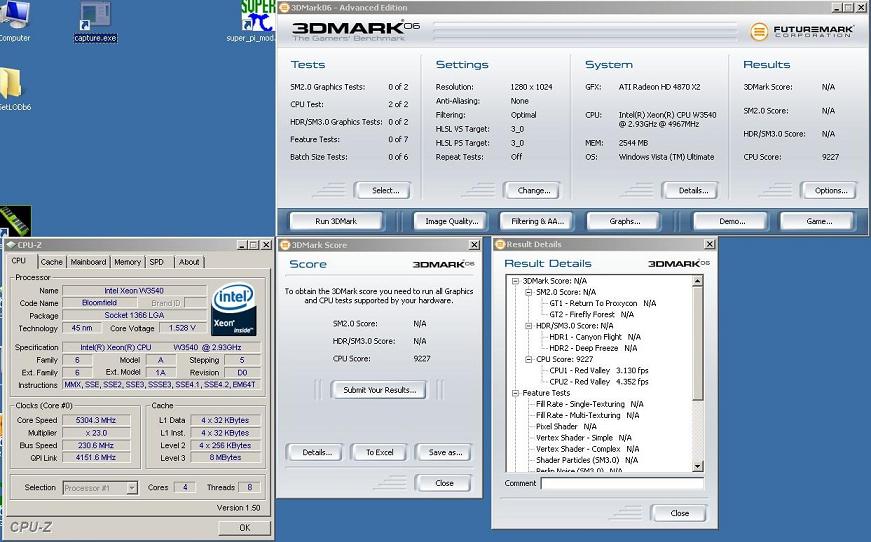Open the yellow folder on the desktop
Image resolution: width=871 pixels, height=542 pixels.
(x=12, y=84)
